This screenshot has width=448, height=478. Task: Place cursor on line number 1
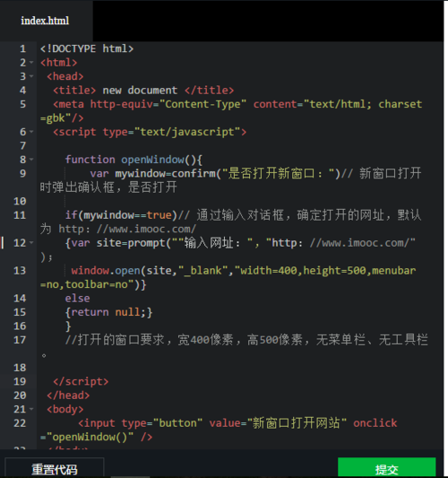[22, 48]
